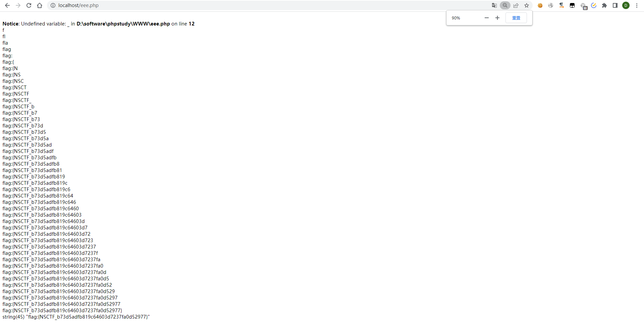The image size is (644, 334).
Task: Open the cookie extension
Action: click(540, 5)
